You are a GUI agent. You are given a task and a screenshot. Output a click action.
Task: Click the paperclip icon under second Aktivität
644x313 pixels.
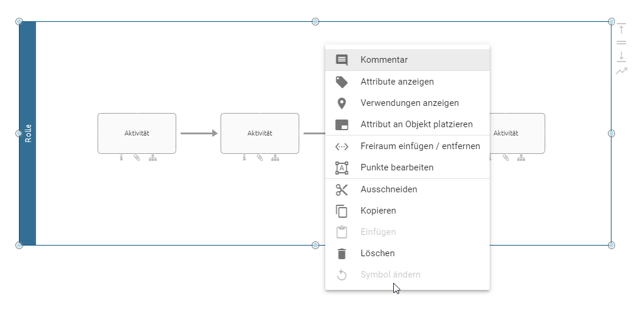tap(260, 158)
